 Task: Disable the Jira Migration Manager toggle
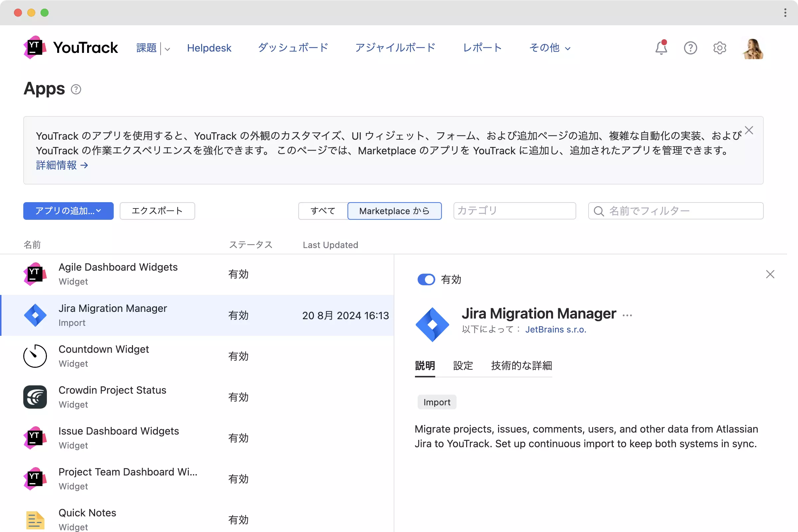(426, 280)
